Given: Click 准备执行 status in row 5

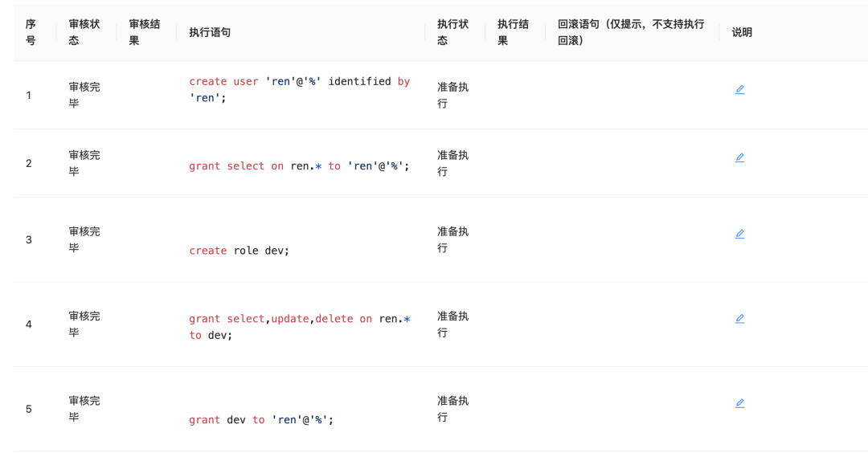Looking at the screenshot, I should [452, 409].
